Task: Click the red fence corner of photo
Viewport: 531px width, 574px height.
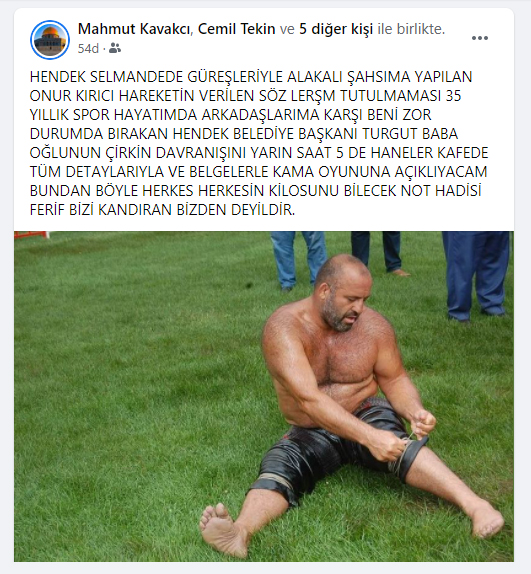Action: (x=31, y=235)
